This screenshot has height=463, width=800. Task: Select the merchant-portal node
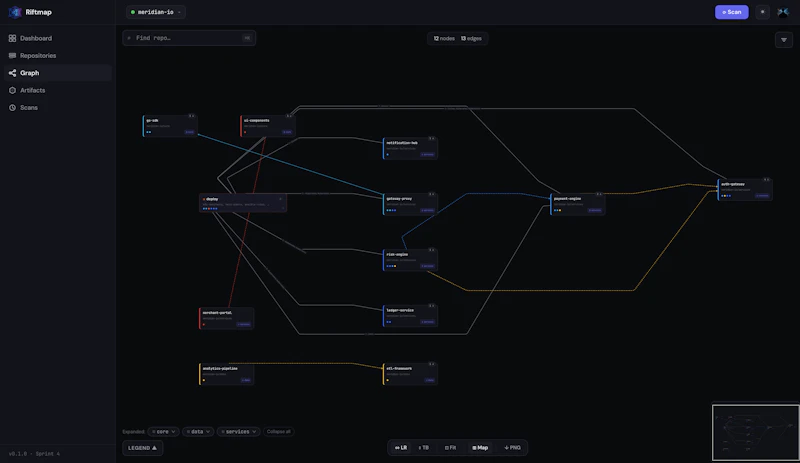tap(226, 318)
